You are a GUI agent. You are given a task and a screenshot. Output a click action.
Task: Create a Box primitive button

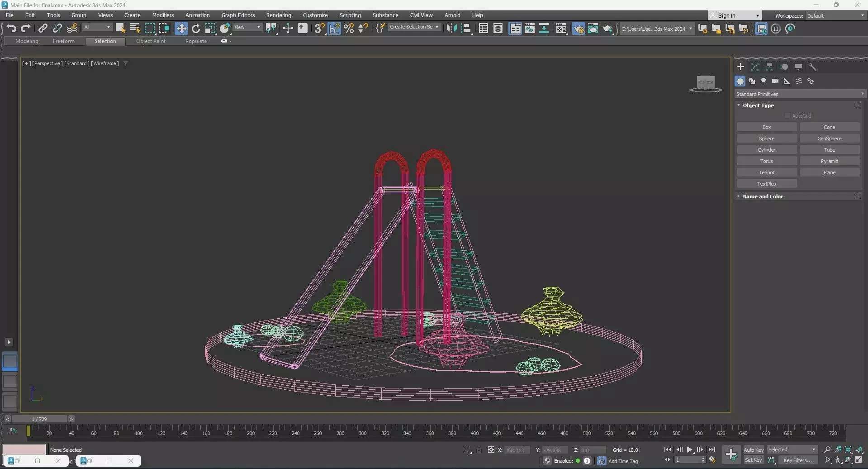point(767,127)
